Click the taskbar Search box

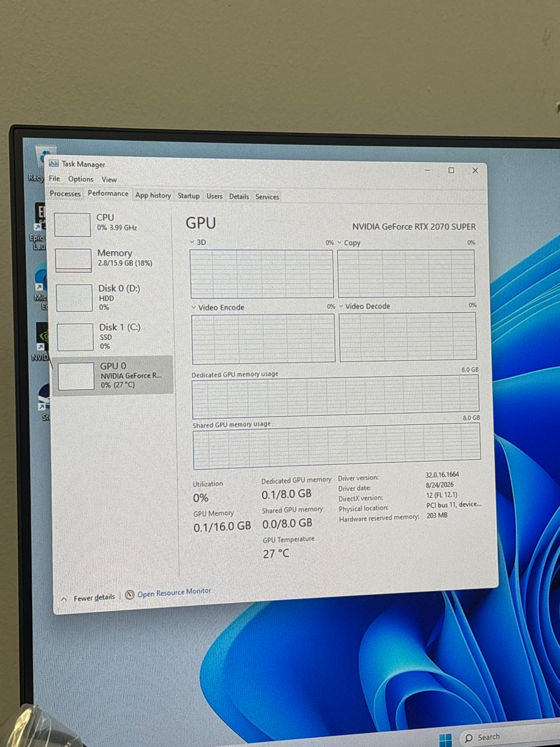click(x=509, y=737)
